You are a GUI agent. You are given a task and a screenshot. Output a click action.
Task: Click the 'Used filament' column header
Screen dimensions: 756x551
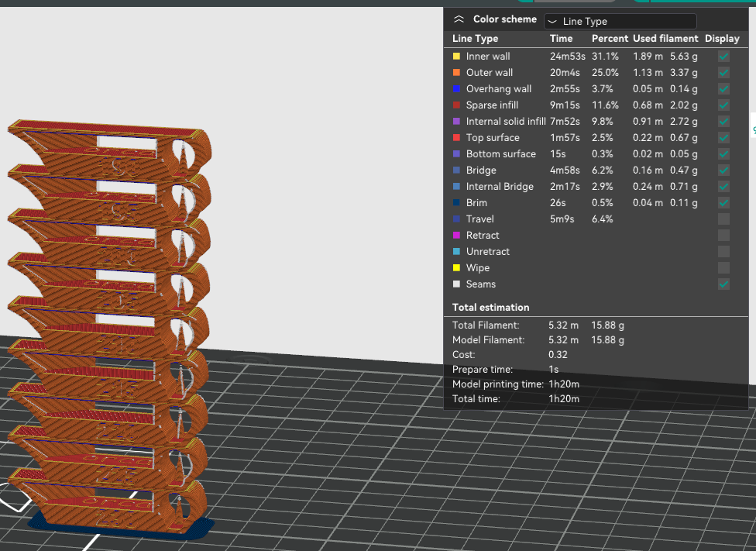point(665,39)
